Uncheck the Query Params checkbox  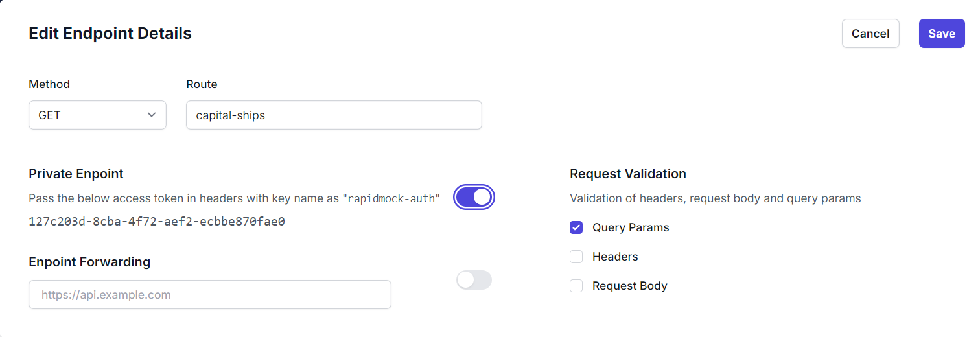pos(576,227)
